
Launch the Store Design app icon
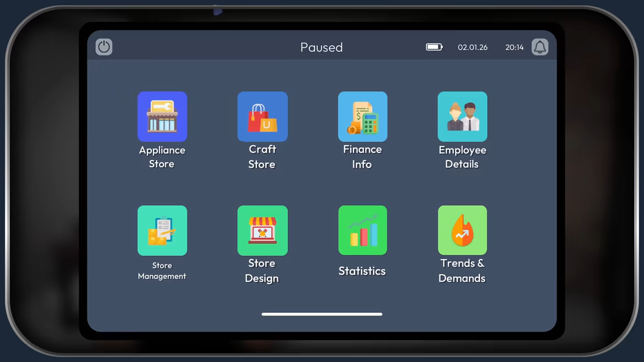point(263,231)
